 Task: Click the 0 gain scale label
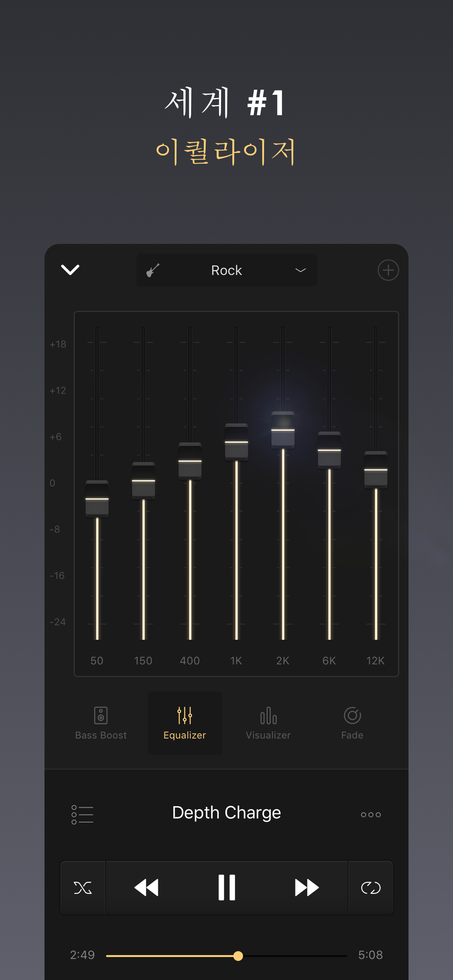pos(53,483)
